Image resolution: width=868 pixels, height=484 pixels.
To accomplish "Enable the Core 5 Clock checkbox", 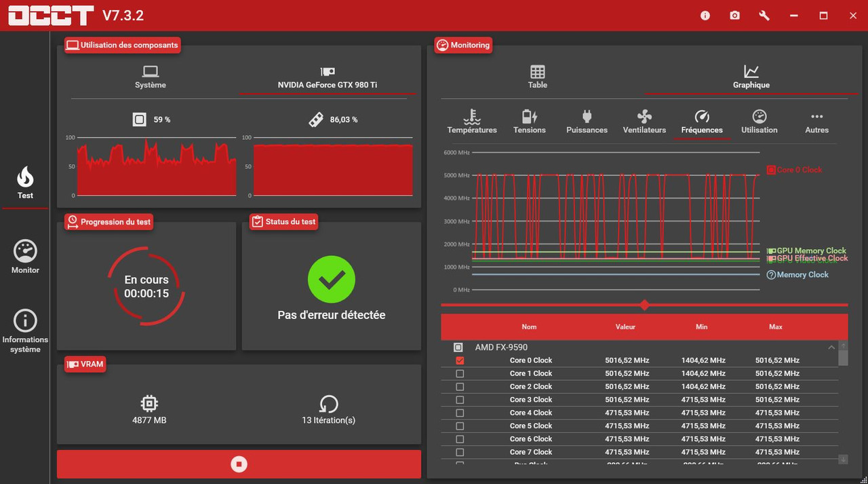I will pos(460,426).
